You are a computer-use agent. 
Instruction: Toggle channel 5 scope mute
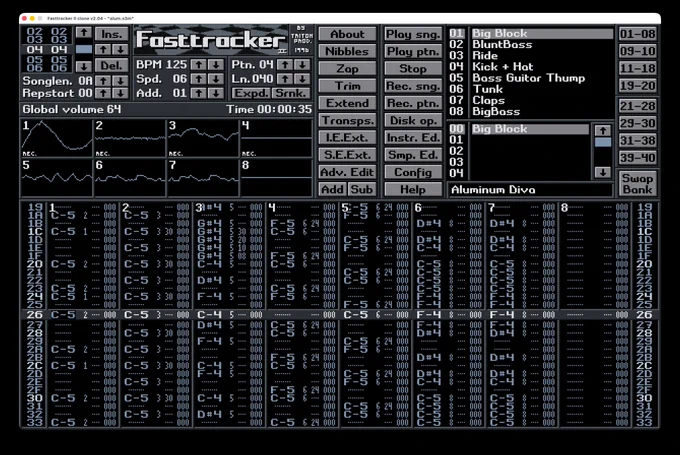click(x=57, y=178)
